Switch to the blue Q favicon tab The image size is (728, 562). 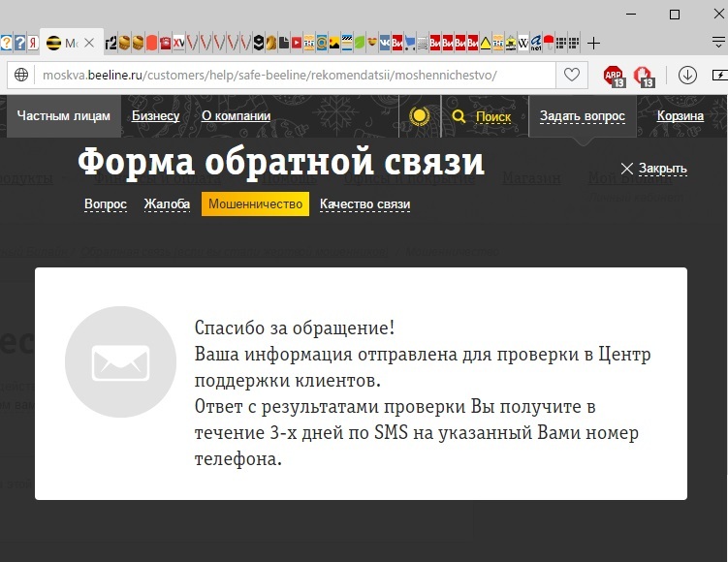point(321,44)
